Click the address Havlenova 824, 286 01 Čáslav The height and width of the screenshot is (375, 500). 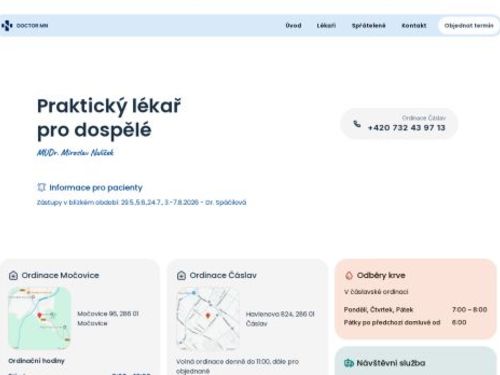280,319
